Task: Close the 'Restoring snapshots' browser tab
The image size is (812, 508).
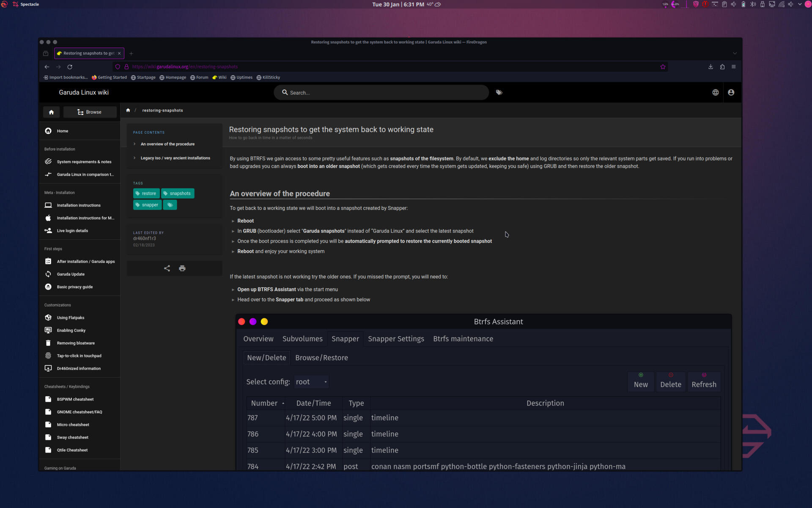Action: (119, 53)
